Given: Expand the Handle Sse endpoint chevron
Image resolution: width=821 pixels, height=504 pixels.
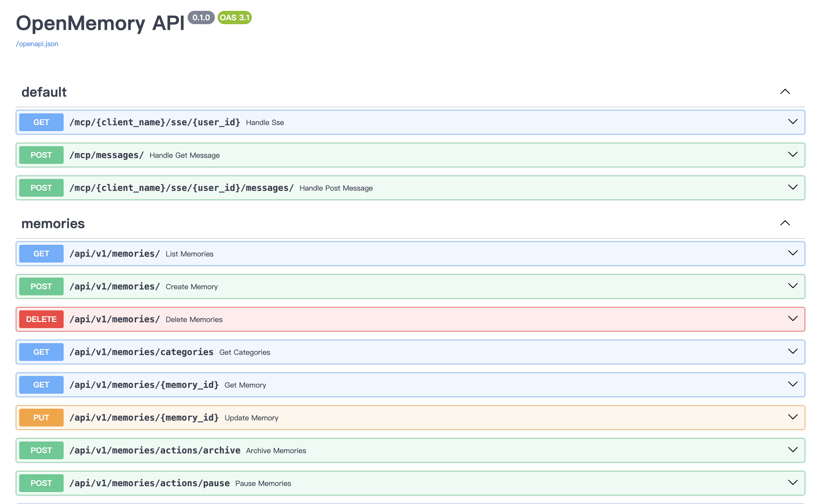Looking at the screenshot, I should pos(793,122).
